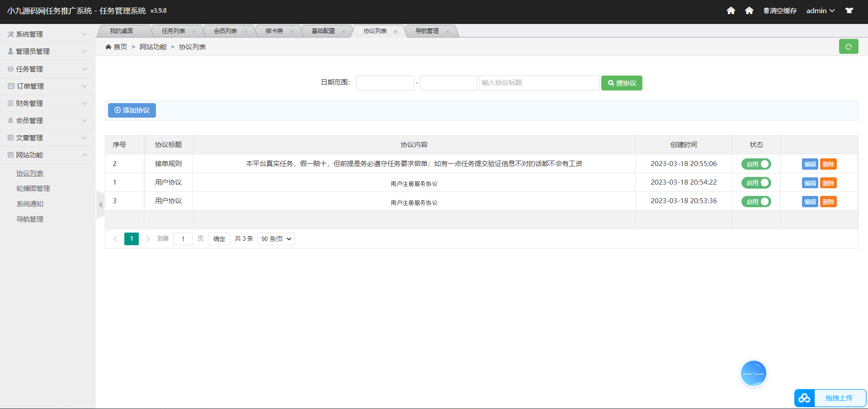Screen dimensions: 868x409
Task: Close the 基础配置 tab
Action: click(x=344, y=31)
